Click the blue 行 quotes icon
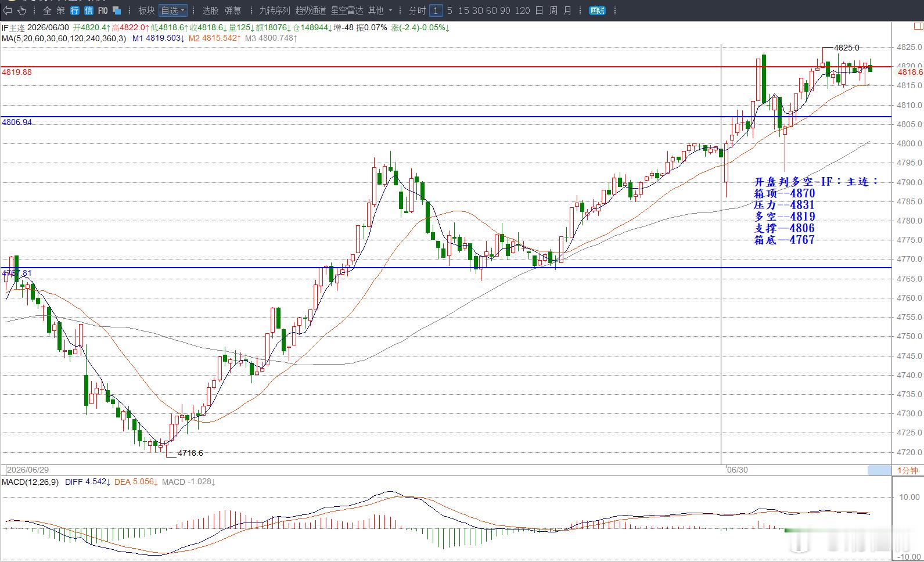 tap(75, 10)
